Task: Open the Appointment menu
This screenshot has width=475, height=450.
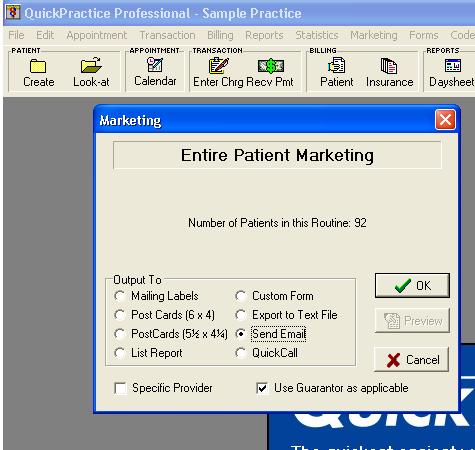Action: click(x=97, y=35)
